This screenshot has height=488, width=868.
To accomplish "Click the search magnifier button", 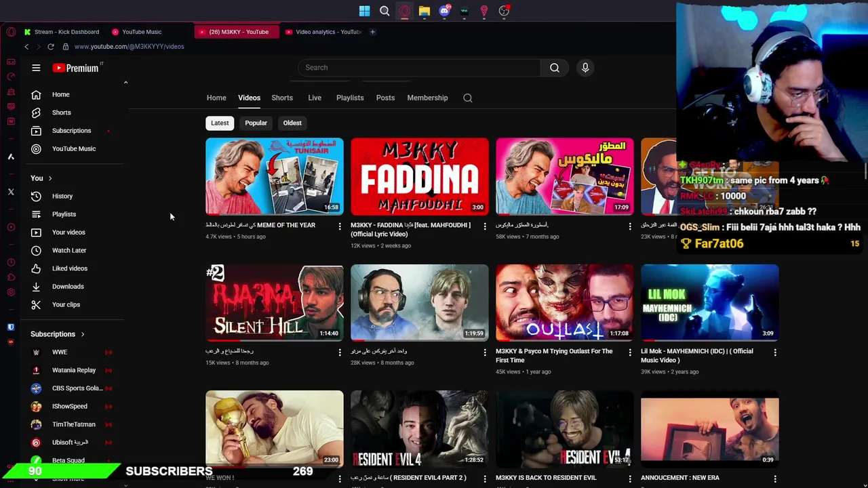I will (555, 68).
